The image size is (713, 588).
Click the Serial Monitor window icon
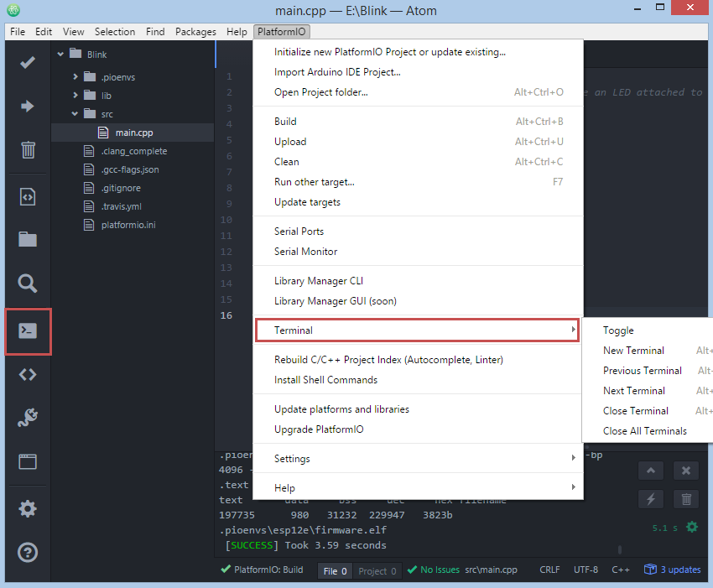click(x=28, y=461)
